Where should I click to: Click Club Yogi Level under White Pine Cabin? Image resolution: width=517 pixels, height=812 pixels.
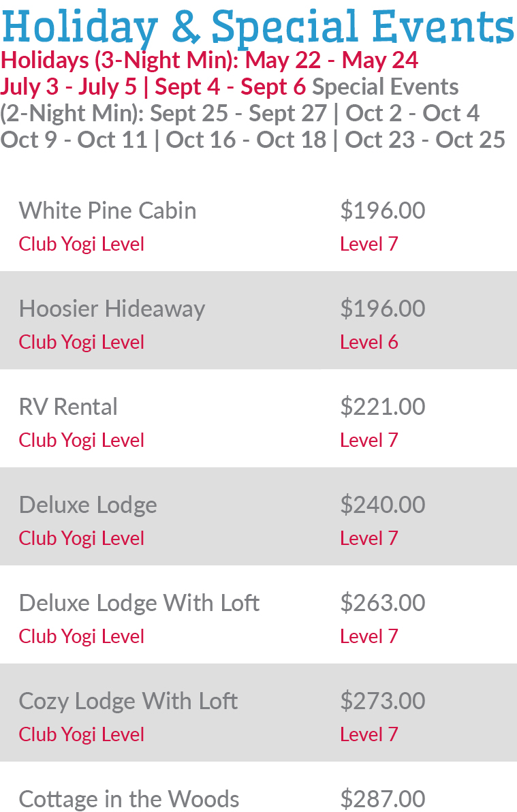pos(81,244)
